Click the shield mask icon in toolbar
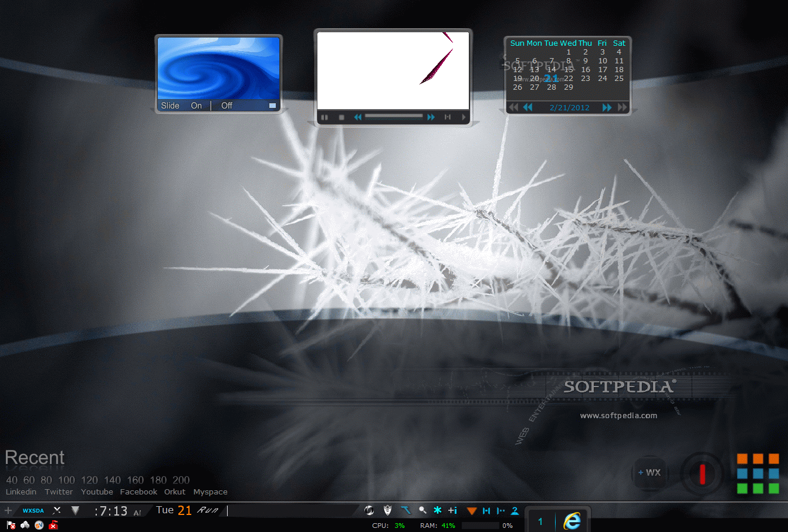Viewport: 788px width, 532px height. tap(387, 510)
